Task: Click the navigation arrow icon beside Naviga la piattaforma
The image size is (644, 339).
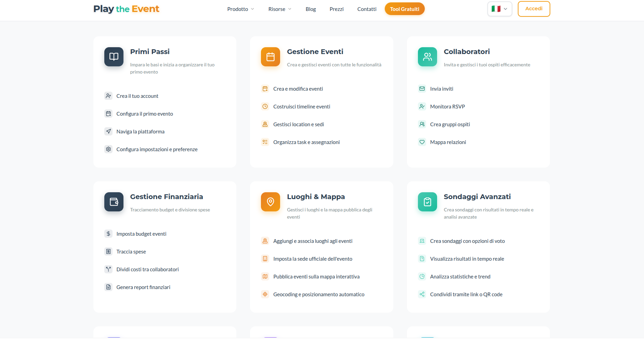Action: pyautogui.click(x=108, y=131)
